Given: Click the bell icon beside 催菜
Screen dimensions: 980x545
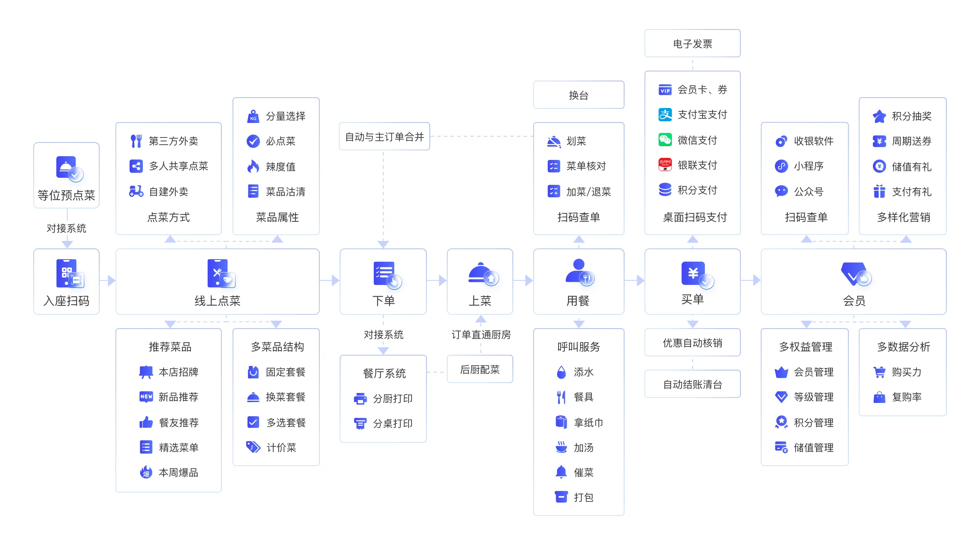Looking at the screenshot, I should click(561, 472).
